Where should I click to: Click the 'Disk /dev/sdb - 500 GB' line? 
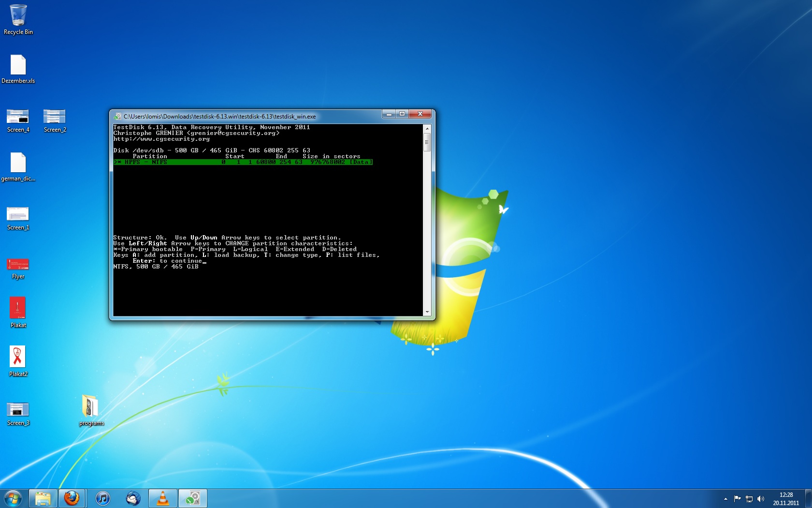tap(212, 150)
